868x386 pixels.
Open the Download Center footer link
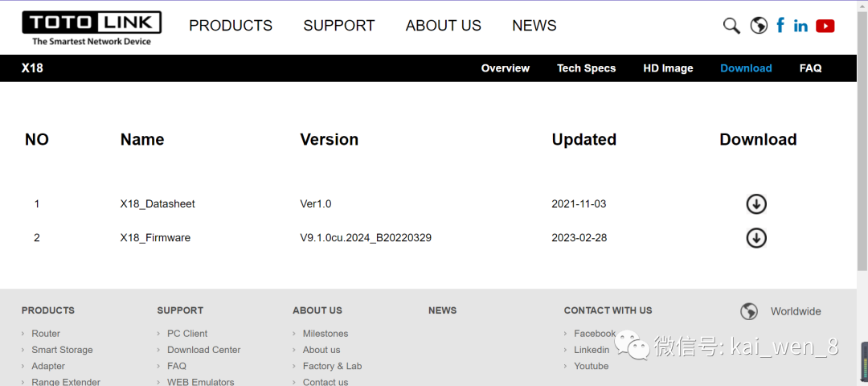click(203, 350)
